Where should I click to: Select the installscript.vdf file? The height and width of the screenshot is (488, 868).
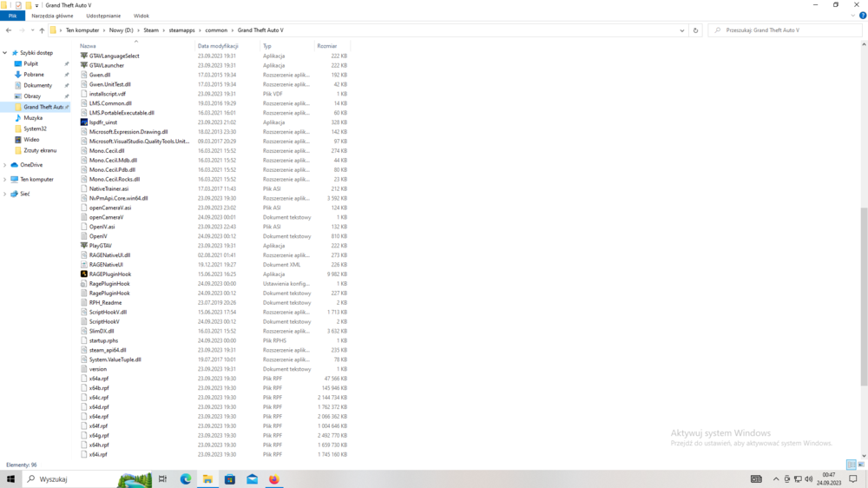108,94
